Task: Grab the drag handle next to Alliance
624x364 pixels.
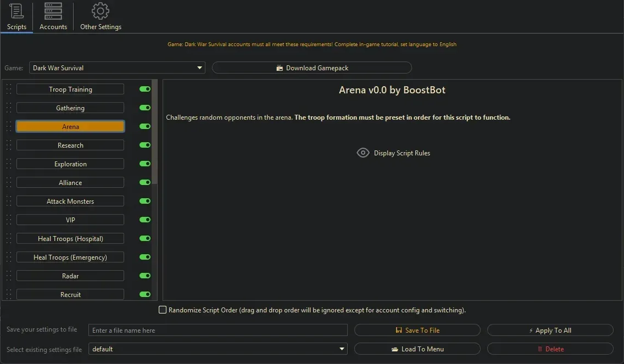Action: [9, 183]
